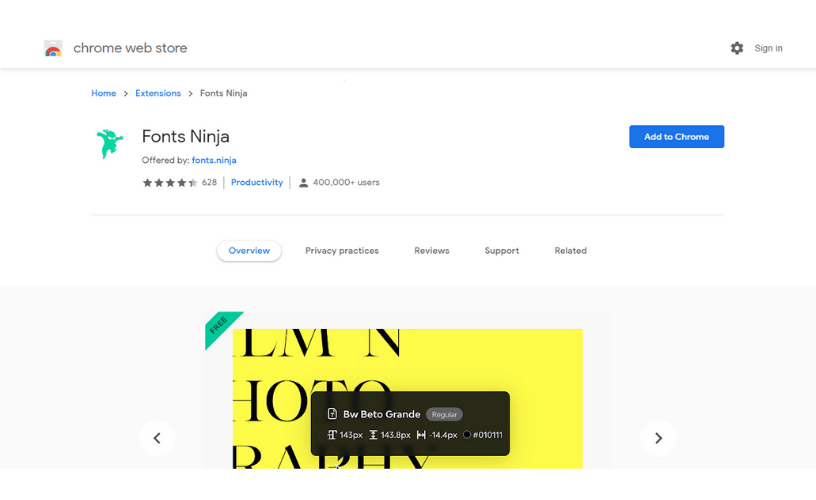Click the Sign in link
The width and height of the screenshot is (816, 500).
pyautogui.click(x=768, y=48)
